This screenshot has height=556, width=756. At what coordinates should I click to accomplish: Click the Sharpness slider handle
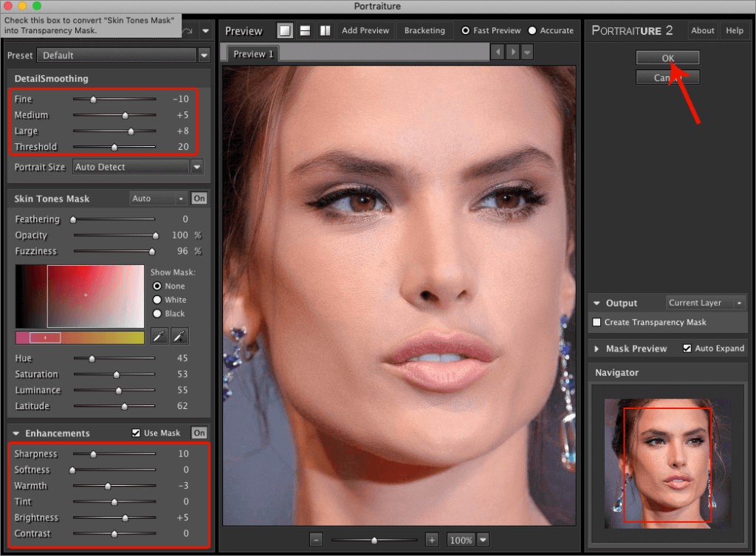[x=93, y=454]
